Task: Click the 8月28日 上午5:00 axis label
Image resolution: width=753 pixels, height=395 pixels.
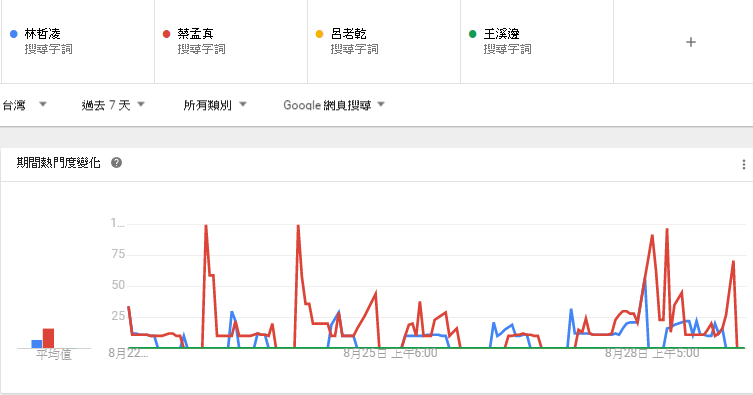Action: tap(652, 353)
